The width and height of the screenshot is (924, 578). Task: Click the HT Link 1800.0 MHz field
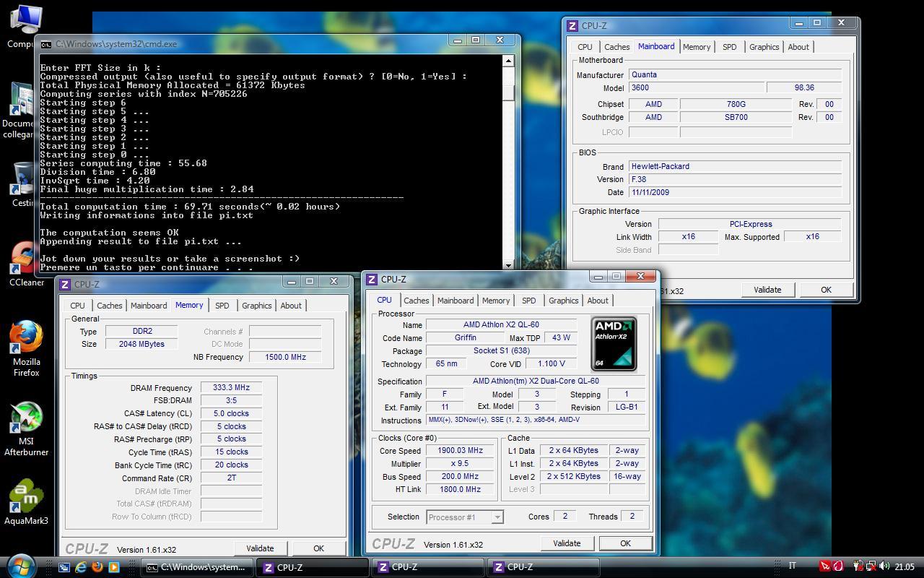tap(460, 489)
